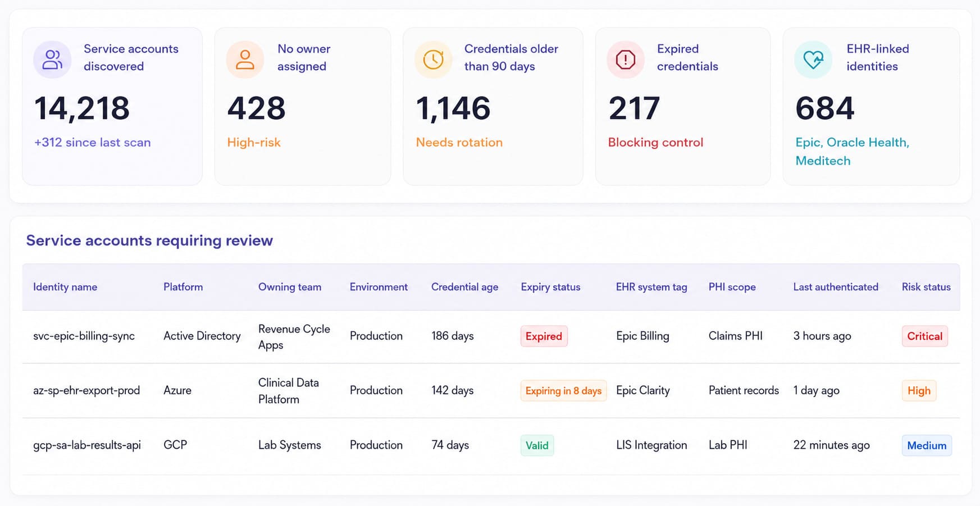Click '186 days' credential age
980x506 pixels.
coord(453,336)
